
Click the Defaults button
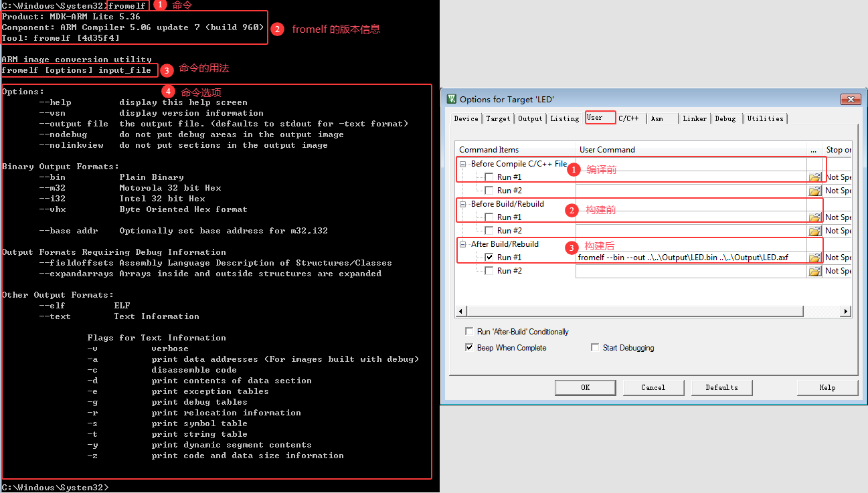[x=721, y=387]
